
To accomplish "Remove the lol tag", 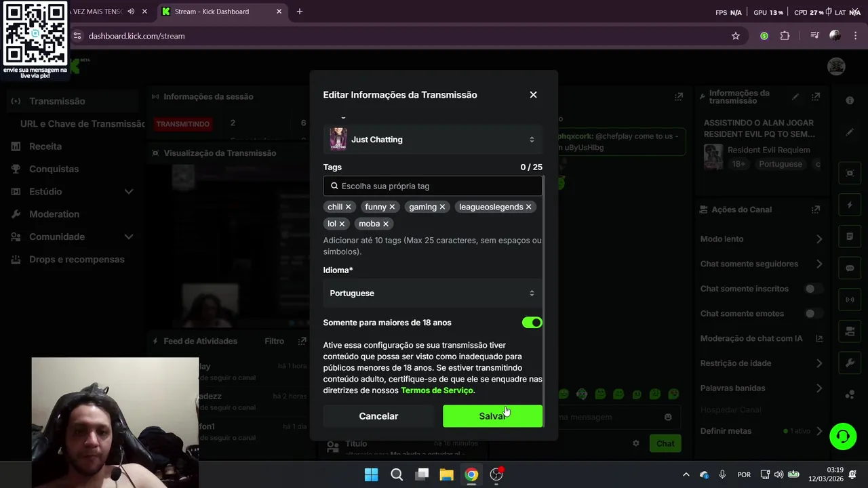I will 342,224.
